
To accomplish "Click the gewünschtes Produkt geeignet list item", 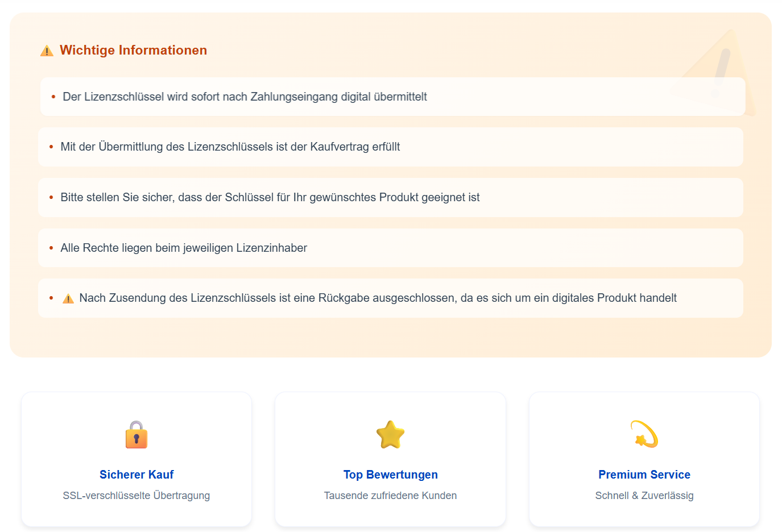I will 391,197.
